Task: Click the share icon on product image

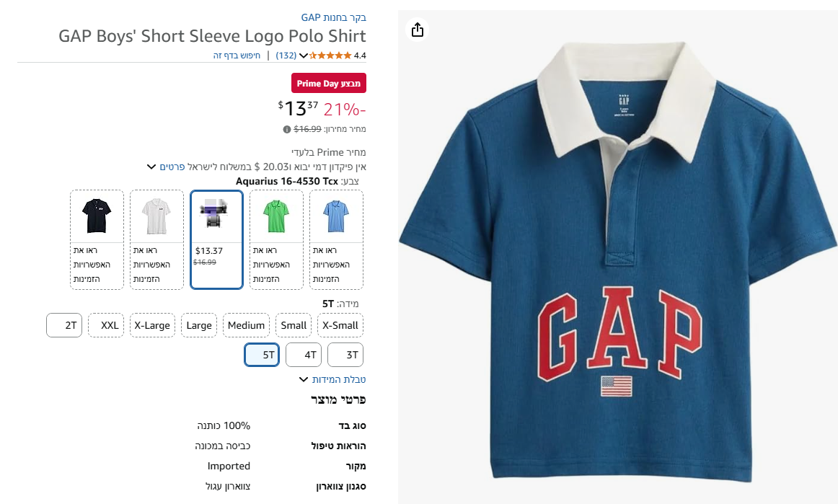Action: coord(418,30)
